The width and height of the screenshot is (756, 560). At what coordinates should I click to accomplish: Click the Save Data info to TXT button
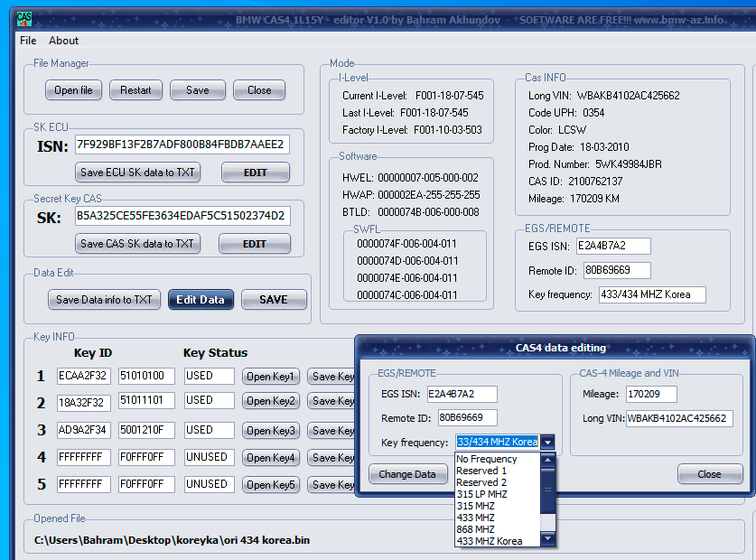[104, 300]
